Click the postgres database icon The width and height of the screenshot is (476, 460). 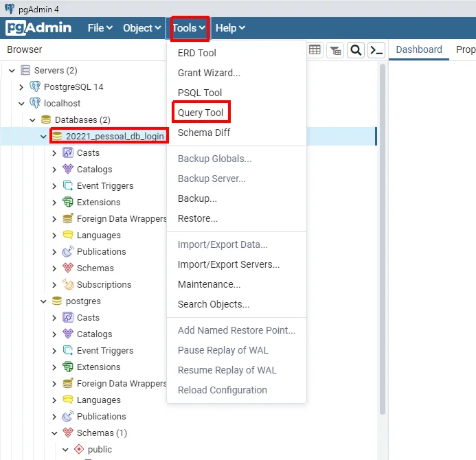point(57,301)
